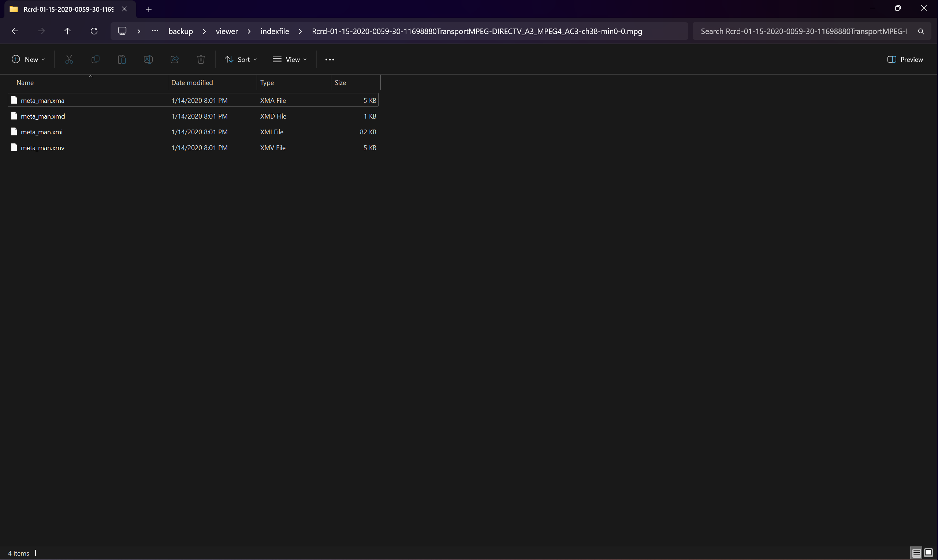Select the meta_man.xmi file

pyautogui.click(x=41, y=132)
